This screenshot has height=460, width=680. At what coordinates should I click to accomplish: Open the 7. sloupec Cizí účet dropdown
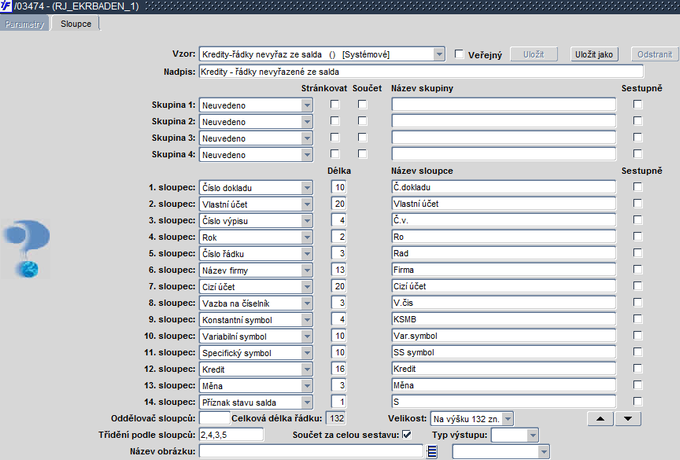307,287
